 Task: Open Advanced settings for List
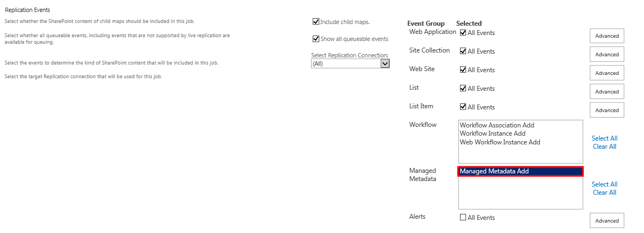(x=607, y=92)
